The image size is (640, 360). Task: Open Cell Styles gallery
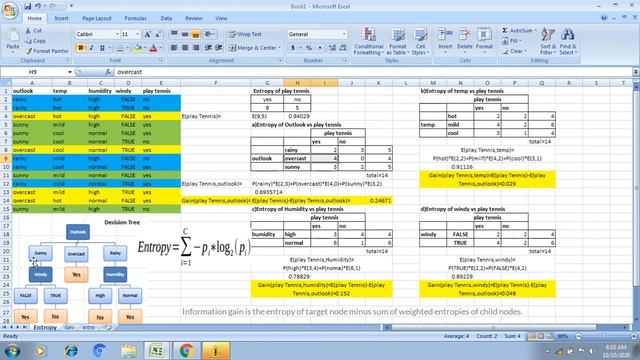tap(420, 41)
